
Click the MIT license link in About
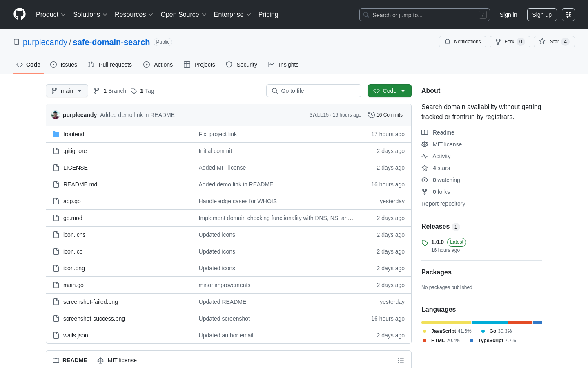point(442,144)
